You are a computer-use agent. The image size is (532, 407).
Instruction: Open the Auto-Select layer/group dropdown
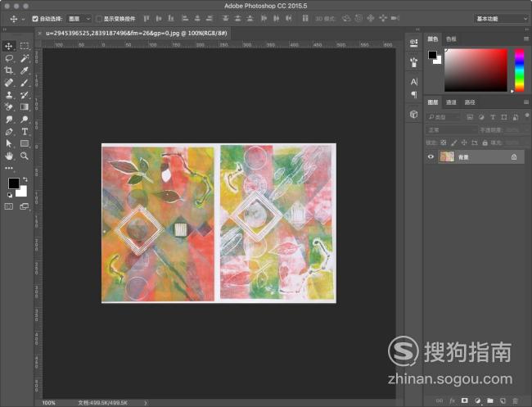pos(79,19)
